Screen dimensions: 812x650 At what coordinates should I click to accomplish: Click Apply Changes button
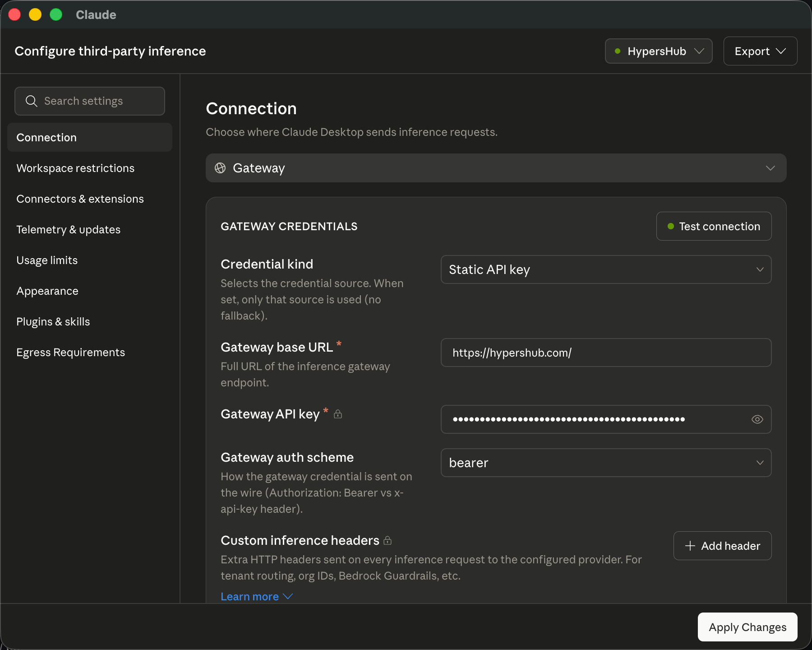pyautogui.click(x=747, y=627)
